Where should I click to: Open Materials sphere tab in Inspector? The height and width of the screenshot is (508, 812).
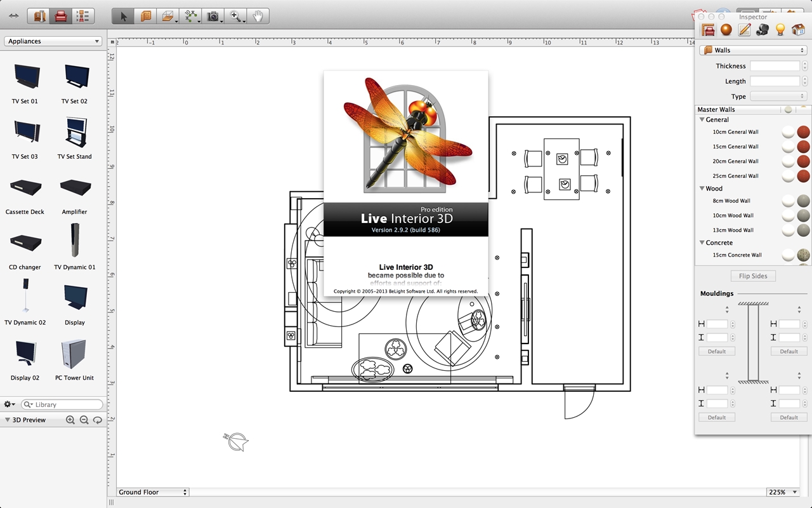(x=726, y=30)
